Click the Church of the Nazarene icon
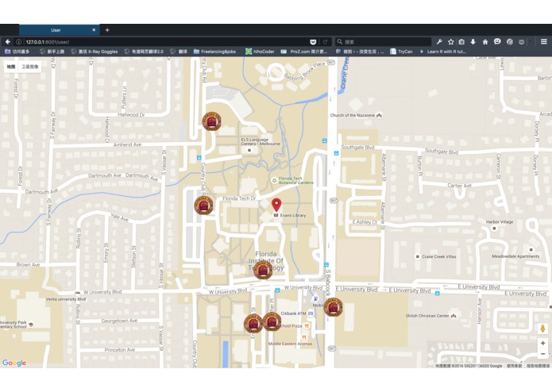The image size is (552, 392). tap(379, 115)
